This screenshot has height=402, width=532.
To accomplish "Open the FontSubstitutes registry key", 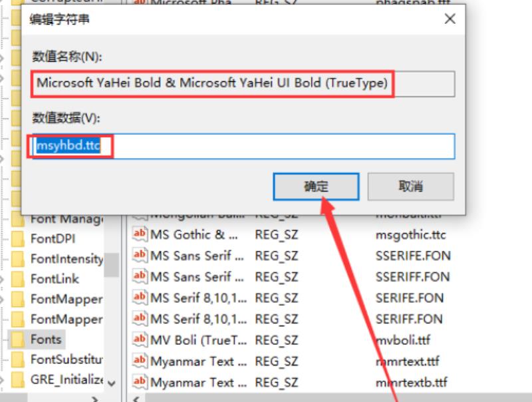I will click(x=66, y=359).
